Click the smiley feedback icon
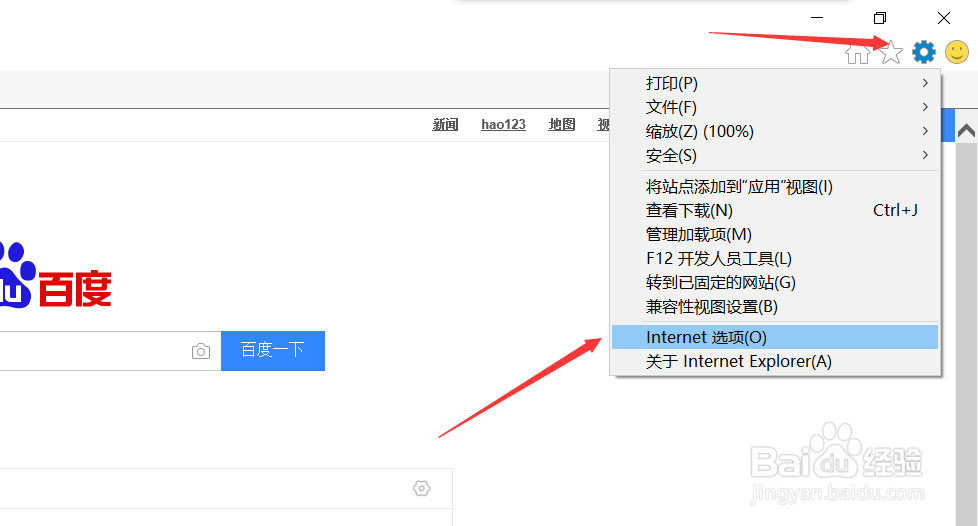 pyautogui.click(x=957, y=52)
